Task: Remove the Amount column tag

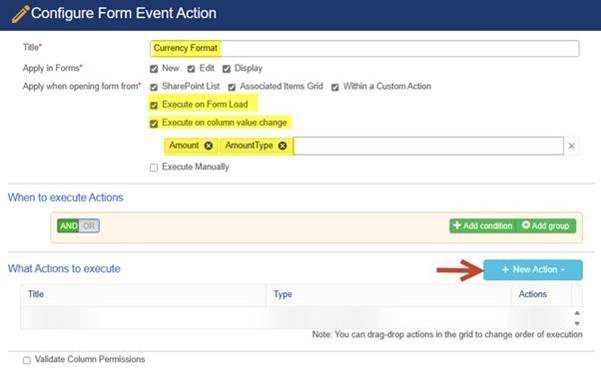Action: point(208,146)
